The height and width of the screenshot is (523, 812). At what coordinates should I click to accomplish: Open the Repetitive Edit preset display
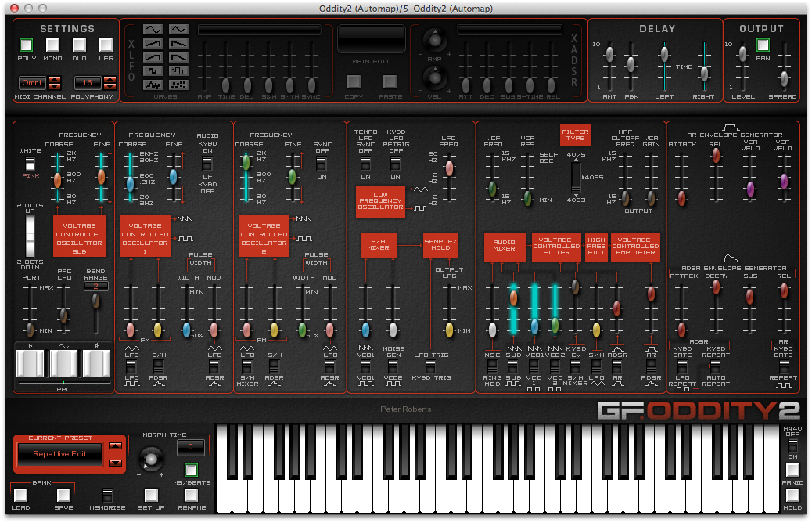coord(60,454)
